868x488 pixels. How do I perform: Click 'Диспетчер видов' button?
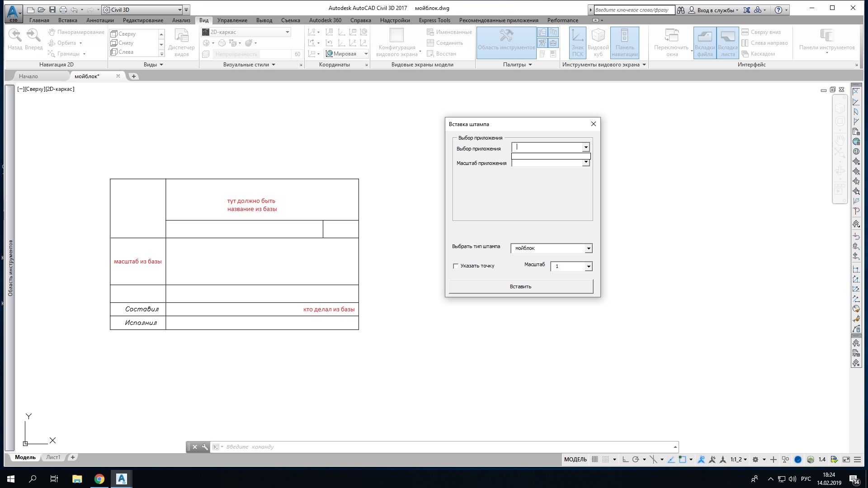(181, 43)
